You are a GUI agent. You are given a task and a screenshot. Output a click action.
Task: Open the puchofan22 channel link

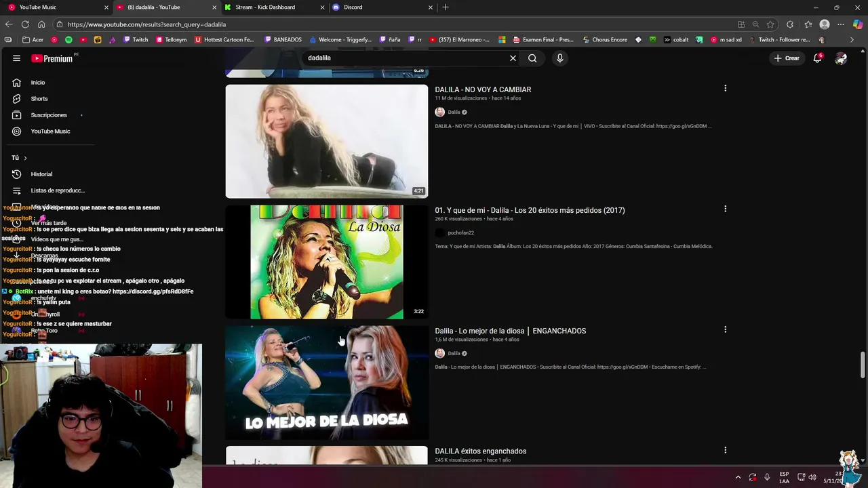tap(460, 233)
